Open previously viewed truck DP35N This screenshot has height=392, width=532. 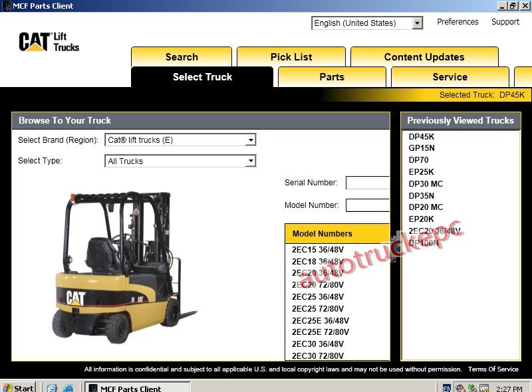click(x=421, y=195)
